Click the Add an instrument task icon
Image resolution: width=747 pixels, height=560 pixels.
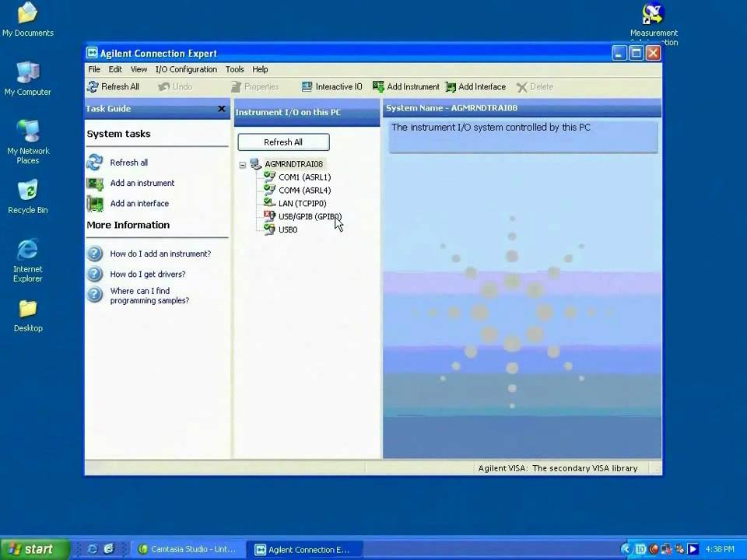pyautogui.click(x=94, y=184)
